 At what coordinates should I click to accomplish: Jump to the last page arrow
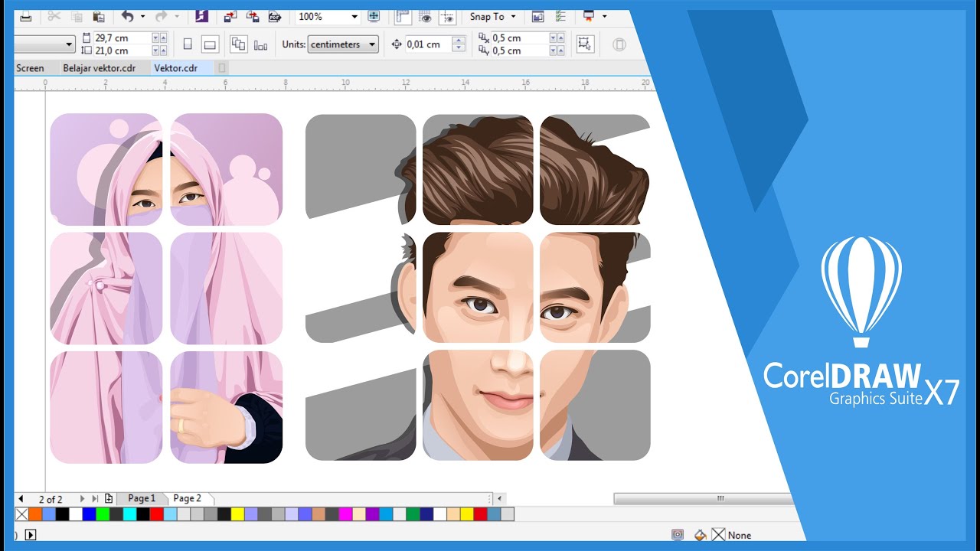pyautogui.click(x=95, y=498)
